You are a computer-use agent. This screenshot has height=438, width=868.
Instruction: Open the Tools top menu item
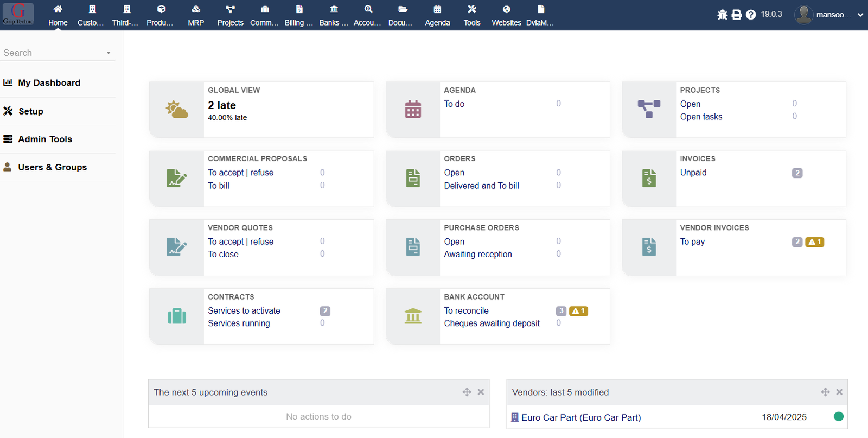[472, 15]
